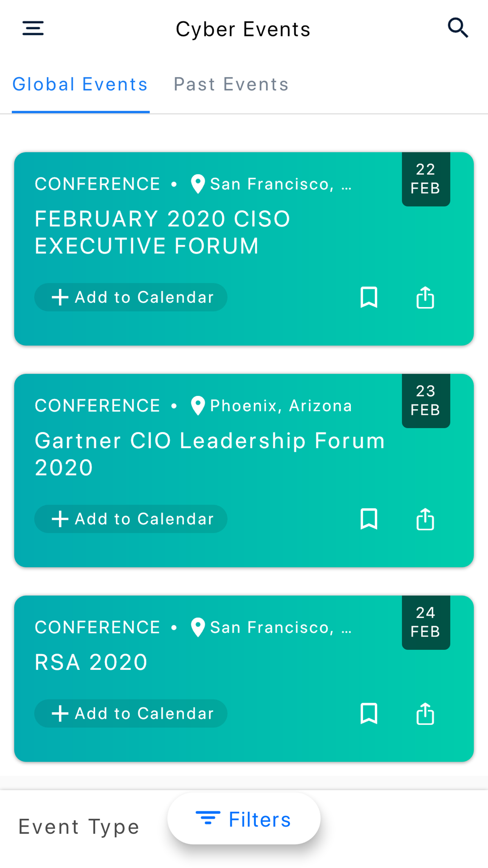The height and width of the screenshot is (868, 488).
Task: Tap the Phoenix, Arizona location pin
Action: point(198,406)
